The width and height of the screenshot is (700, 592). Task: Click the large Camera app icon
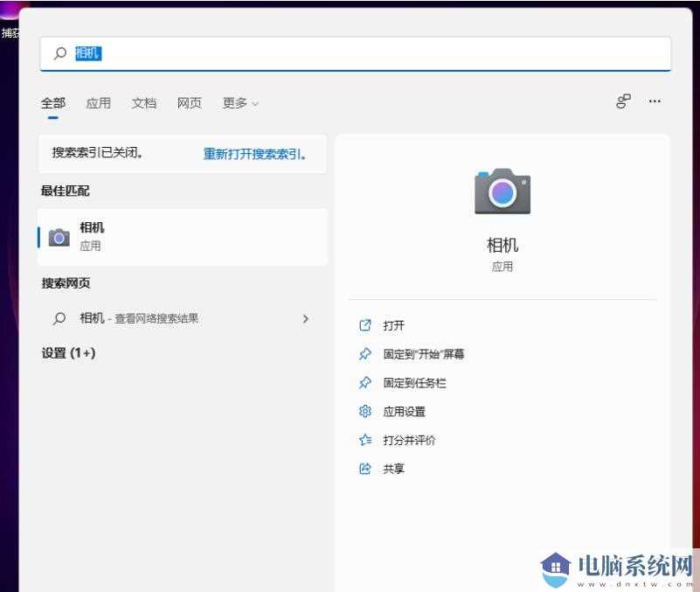pos(502,192)
